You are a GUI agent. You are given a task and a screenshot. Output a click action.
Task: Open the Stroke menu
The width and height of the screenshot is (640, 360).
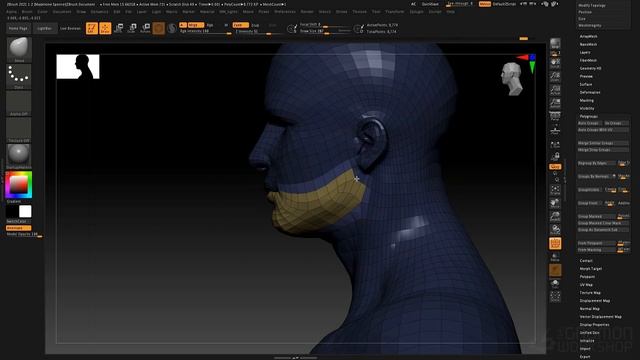[x=342, y=12]
